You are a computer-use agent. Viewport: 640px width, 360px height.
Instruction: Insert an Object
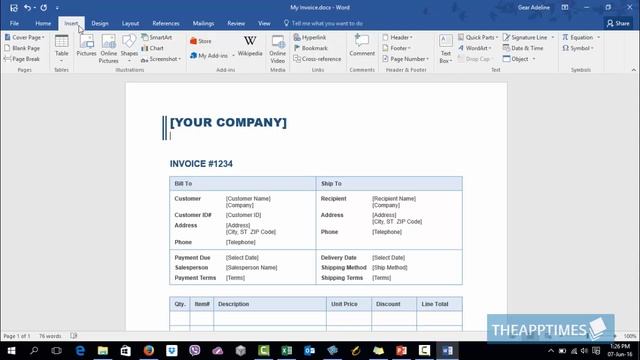pyautogui.click(x=517, y=59)
